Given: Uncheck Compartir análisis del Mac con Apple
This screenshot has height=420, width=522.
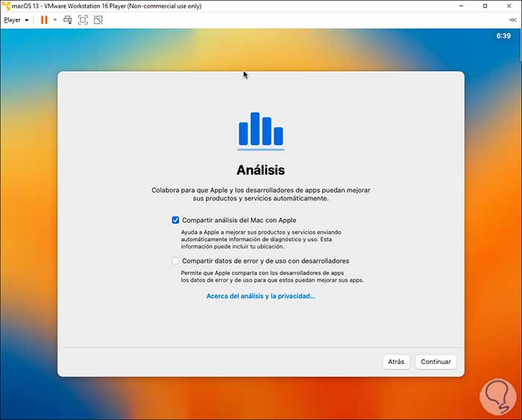Looking at the screenshot, I should tap(175, 220).
